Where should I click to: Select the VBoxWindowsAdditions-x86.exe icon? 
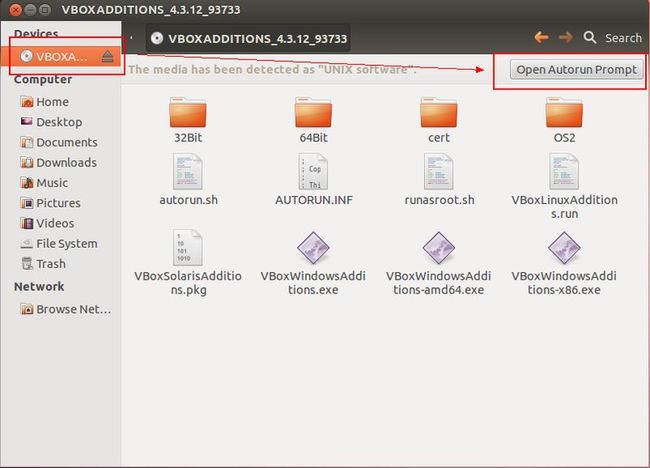pos(564,248)
